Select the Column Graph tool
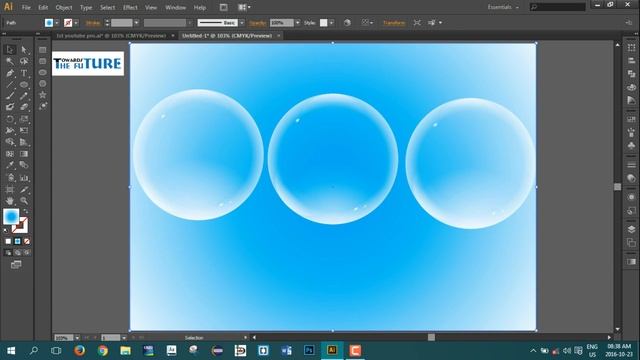Screen dimensions: 640x360 point(24,178)
